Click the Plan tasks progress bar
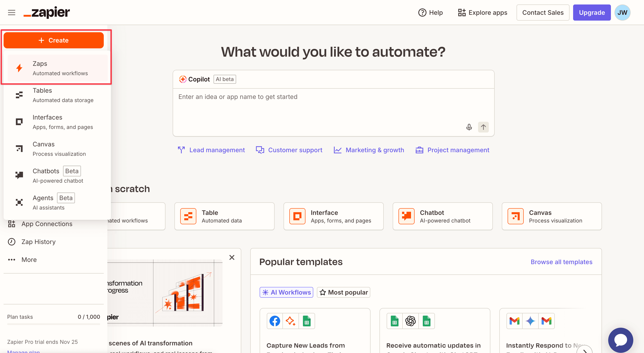The image size is (644, 353). click(x=53, y=324)
